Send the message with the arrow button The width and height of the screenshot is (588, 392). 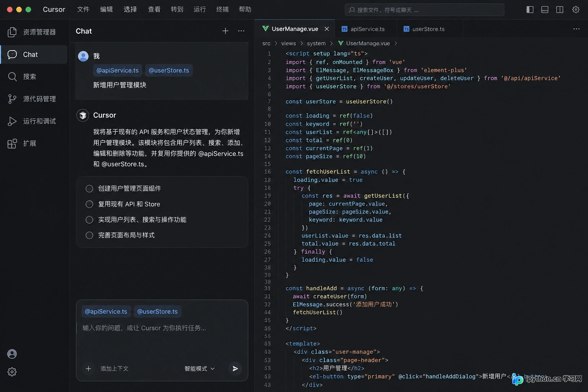(x=235, y=368)
